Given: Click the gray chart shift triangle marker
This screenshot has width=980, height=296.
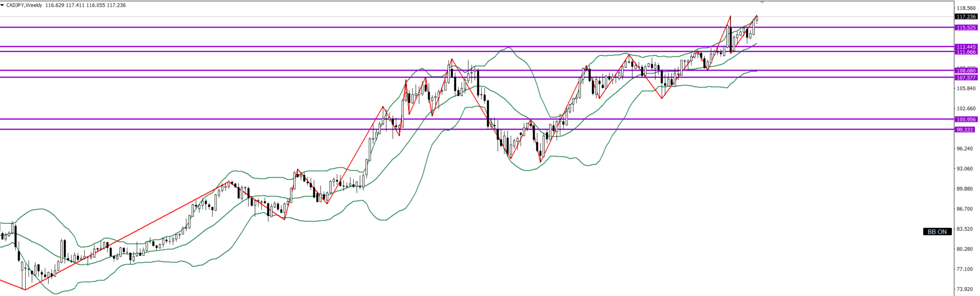Looking at the screenshot, I should [x=762, y=3].
